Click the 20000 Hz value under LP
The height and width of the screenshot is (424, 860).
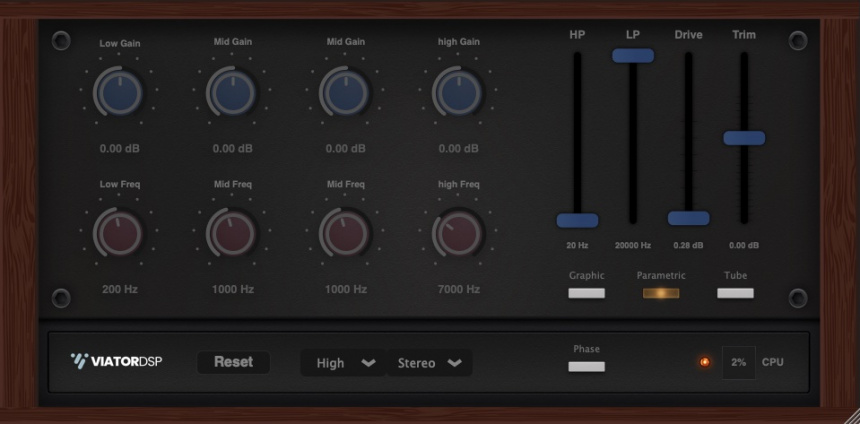633,246
